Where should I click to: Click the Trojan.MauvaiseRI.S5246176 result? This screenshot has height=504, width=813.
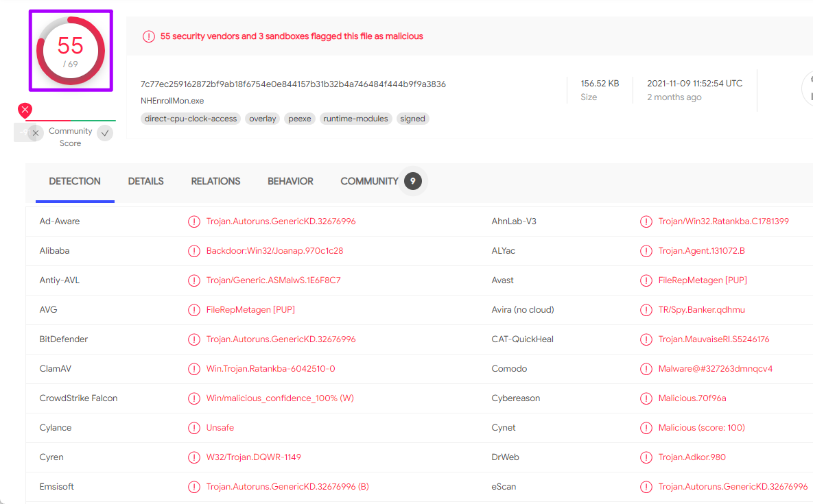714,339
